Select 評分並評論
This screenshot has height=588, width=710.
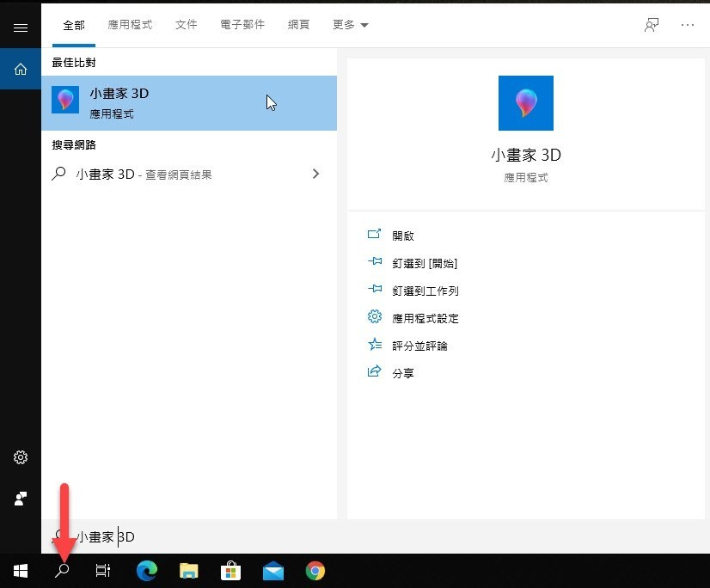419,346
